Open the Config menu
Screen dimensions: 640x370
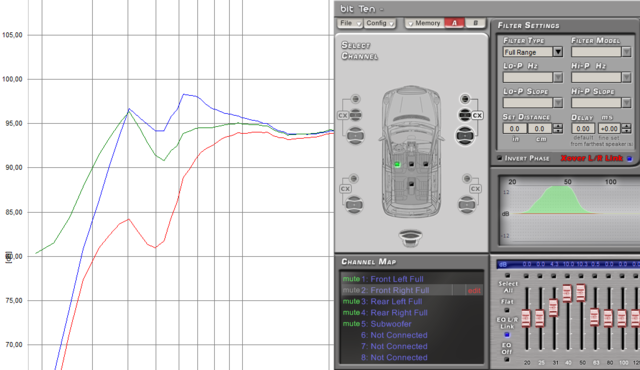(x=380, y=23)
